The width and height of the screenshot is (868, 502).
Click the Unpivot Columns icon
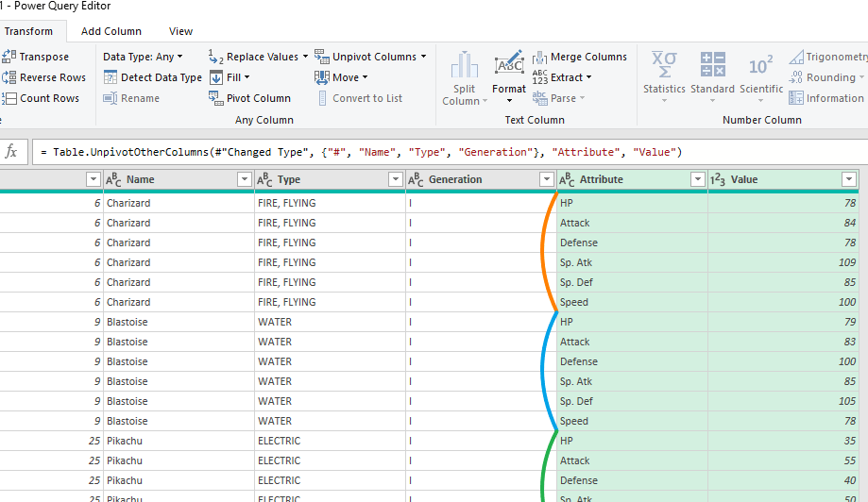click(x=322, y=57)
